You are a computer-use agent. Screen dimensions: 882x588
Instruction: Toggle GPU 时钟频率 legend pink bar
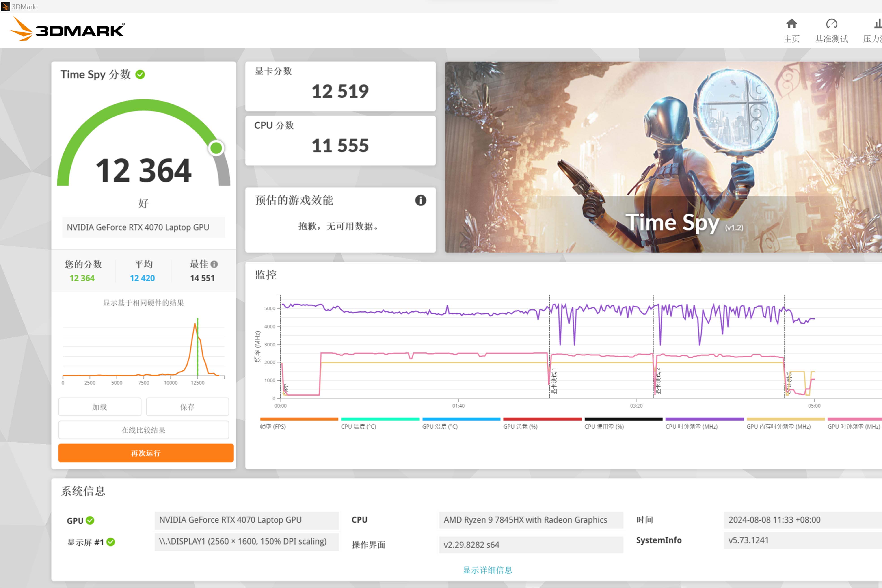click(x=855, y=419)
